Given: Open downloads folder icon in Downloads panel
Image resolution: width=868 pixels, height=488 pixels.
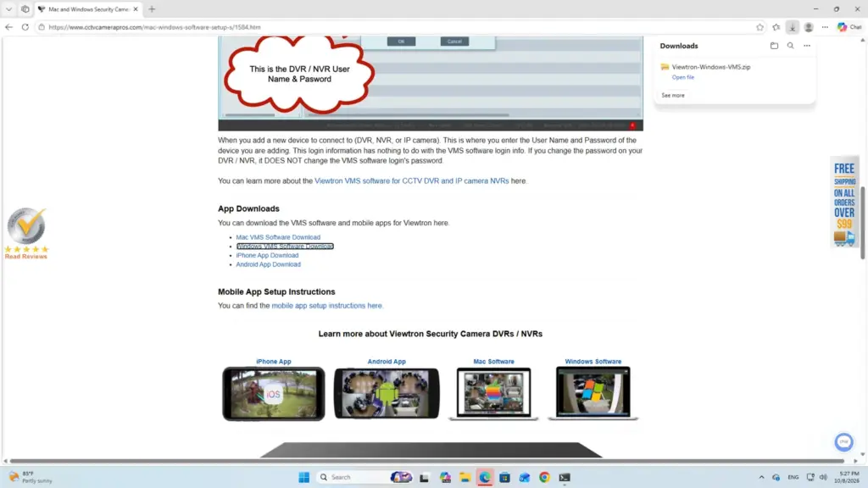Looking at the screenshot, I should [774, 46].
